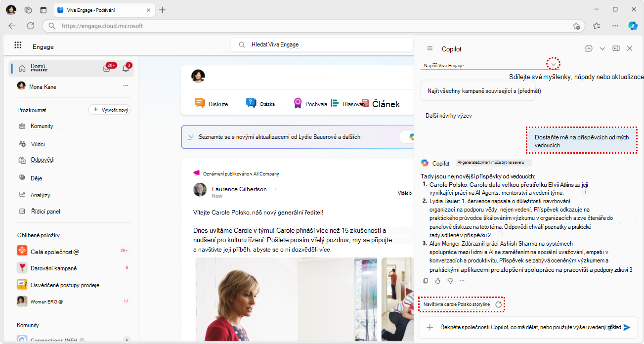644x344 pixels.
Task: Open the browser profile avatar
Action: point(11,9)
